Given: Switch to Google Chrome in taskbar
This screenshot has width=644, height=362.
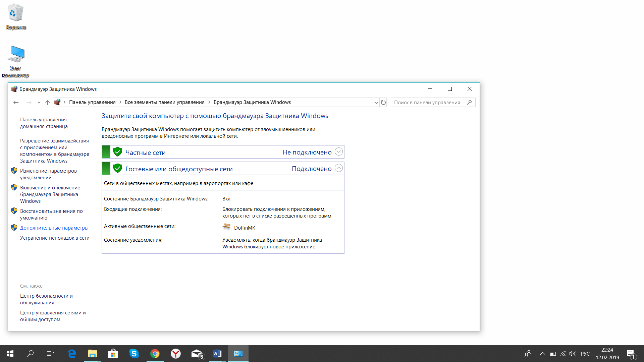Looking at the screenshot, I should point(155,354).
